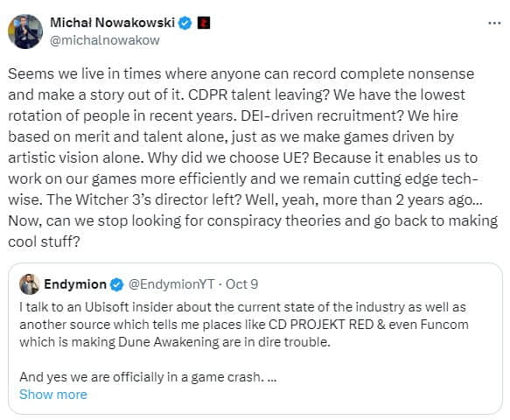Click Endymion's small avatar image
Screen dimensions: 510x420
pyautogui.click(x=30, y=284)
